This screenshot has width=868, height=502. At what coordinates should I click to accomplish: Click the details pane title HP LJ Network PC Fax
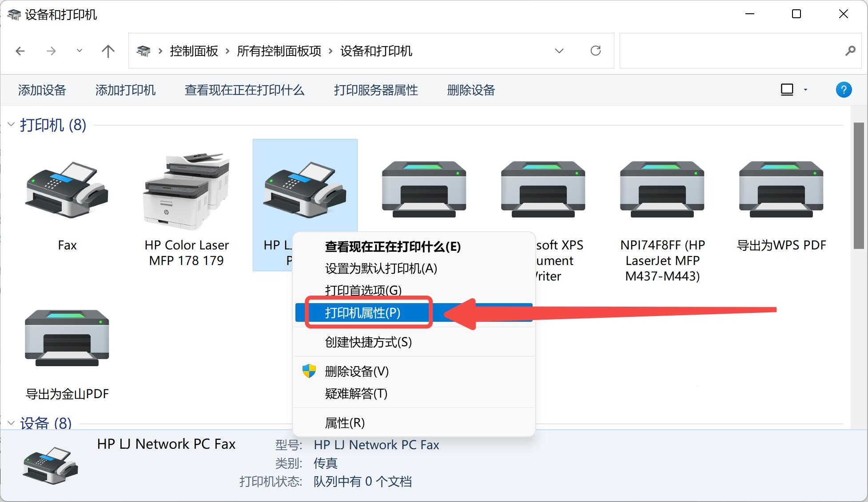[166, 444]
